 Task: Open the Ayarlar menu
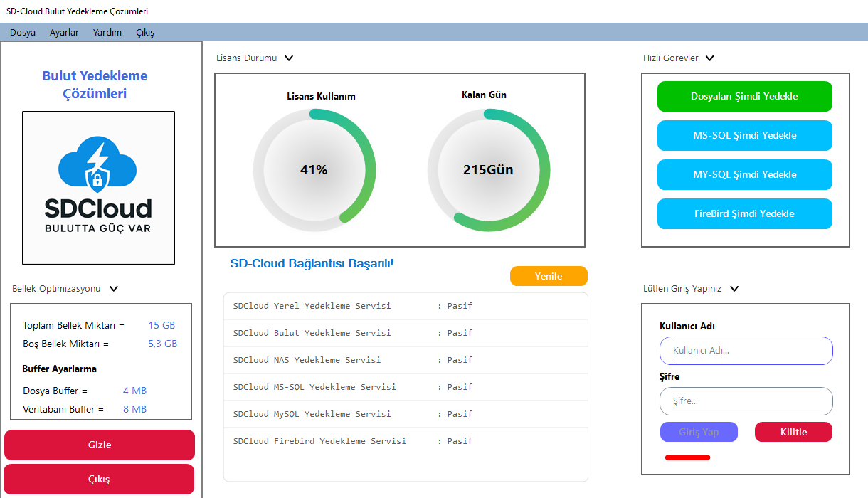tap(64, 33)
